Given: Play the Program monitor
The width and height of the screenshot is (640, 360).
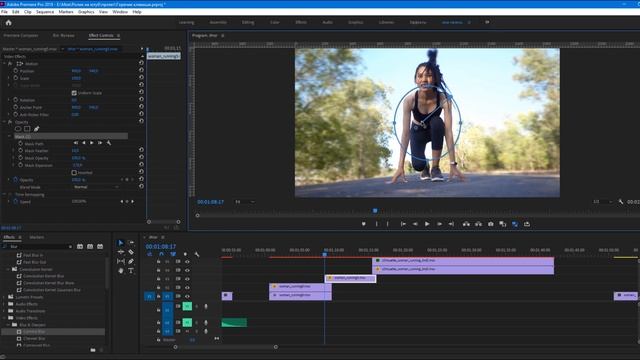Looking at the screenshot, I should coord(427,224).
